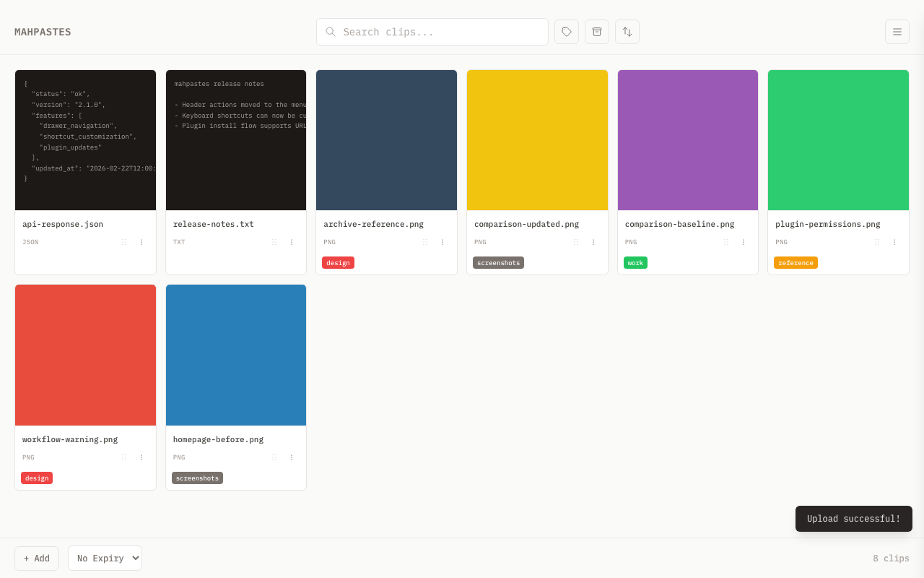Image resolution: width=924 pixels, height=578 pixels.
Task: Open the archive box icon
Action: point(597,32)
